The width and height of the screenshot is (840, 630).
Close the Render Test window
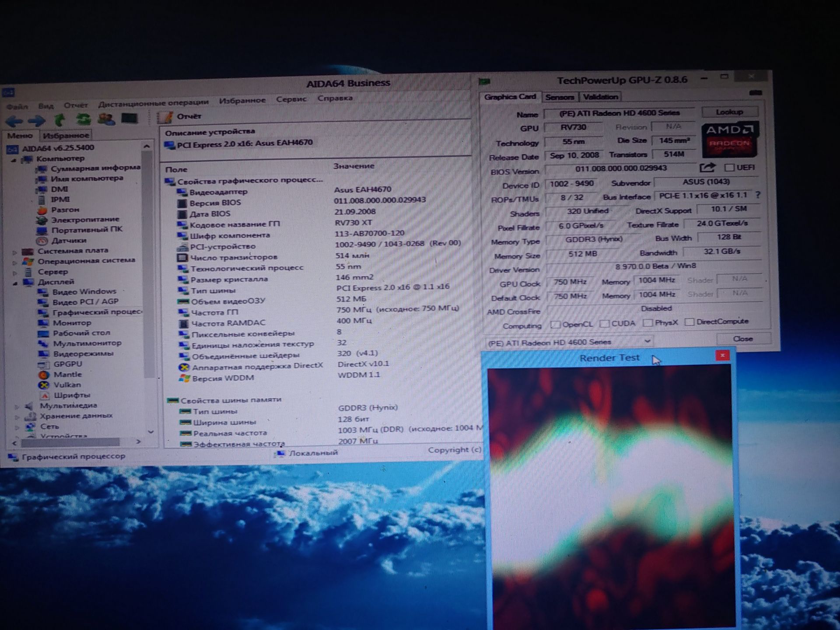722,356
